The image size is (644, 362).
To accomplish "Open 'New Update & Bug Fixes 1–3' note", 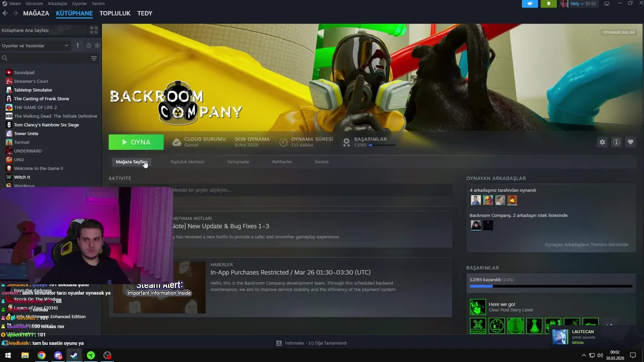I will (220, 226).
